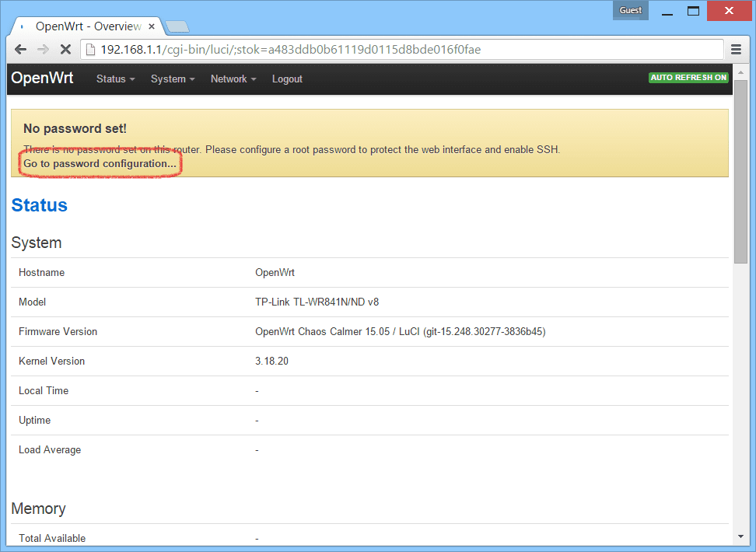Click the OpenWrt brand logo text
This screenshot has height=552, width=756.
tap(42, 79)
